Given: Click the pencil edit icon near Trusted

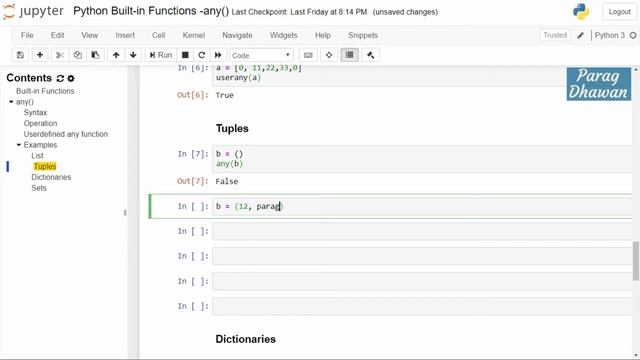Looking at the screenshot, I should (x=580, y=36).
